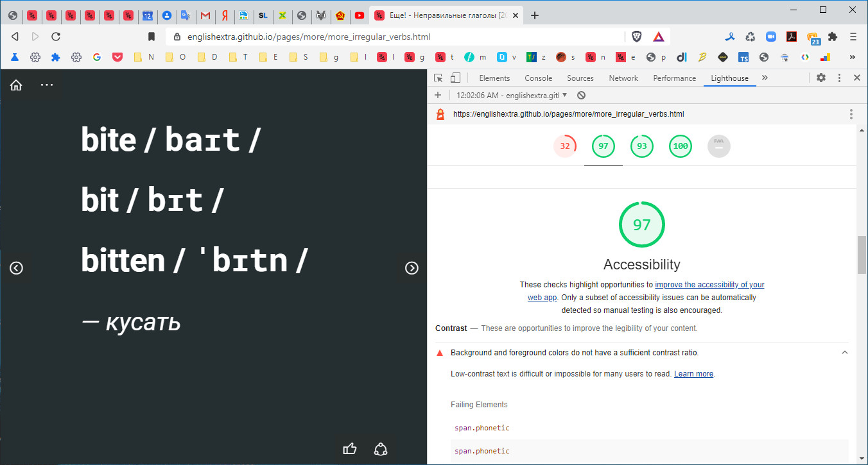Screen dimensions: 868x465
Task: Open the Sources tab
Action: point(580,78)
